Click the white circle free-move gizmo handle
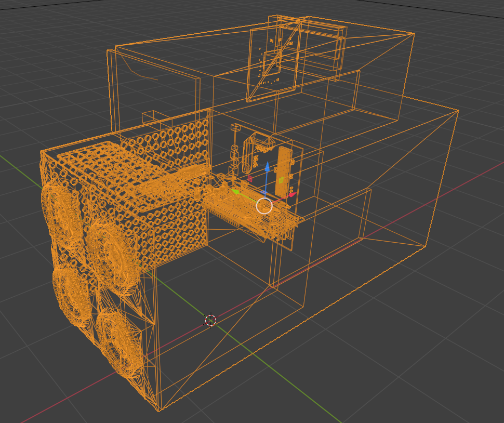The width and height of the screenshot is (504, 423). pos(264,206)
